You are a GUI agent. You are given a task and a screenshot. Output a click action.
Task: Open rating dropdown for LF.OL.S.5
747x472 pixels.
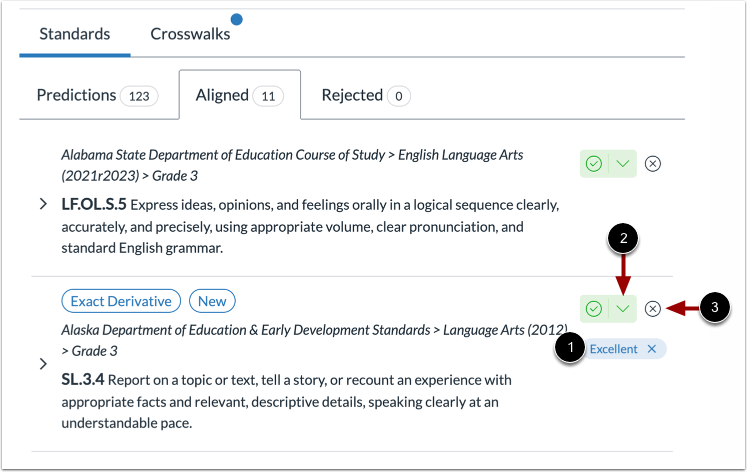(x=623, y=164)
